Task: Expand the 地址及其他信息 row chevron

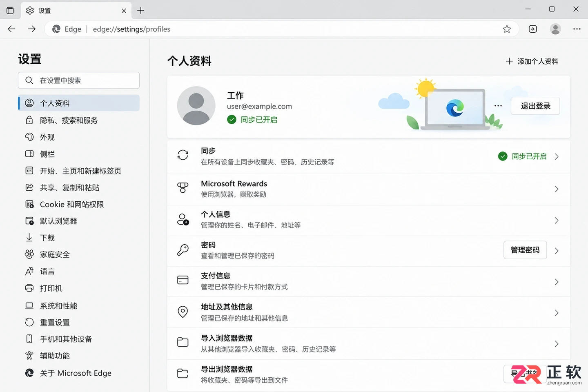Action: pyautogui.click(x=557, y=313)
